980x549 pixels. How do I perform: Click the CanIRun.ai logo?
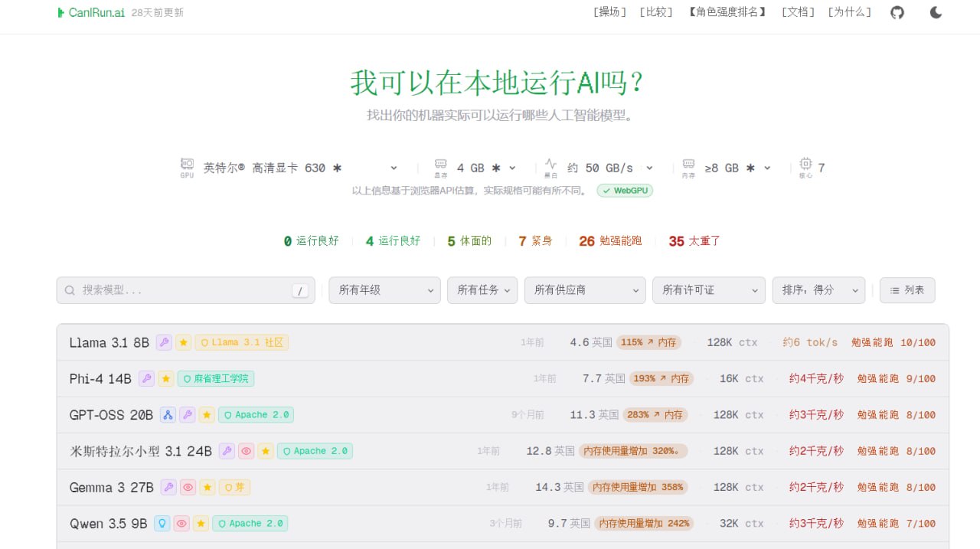[x=91, y=12]
